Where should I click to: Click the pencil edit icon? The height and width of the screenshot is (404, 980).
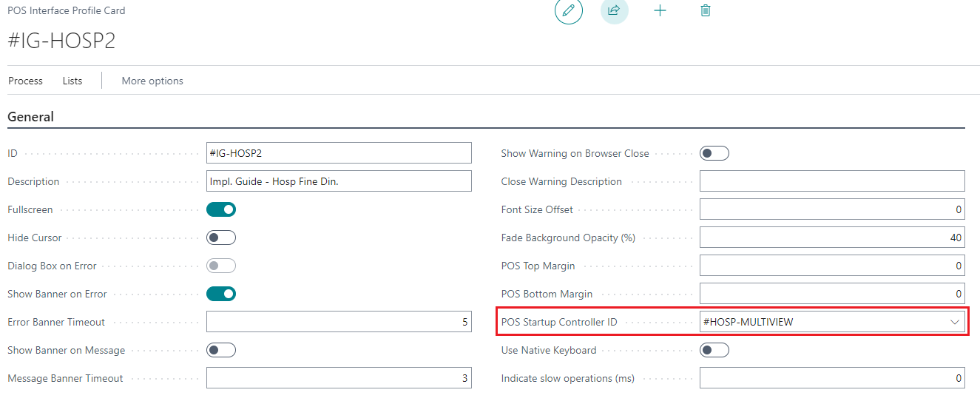[x=568, y=10]
